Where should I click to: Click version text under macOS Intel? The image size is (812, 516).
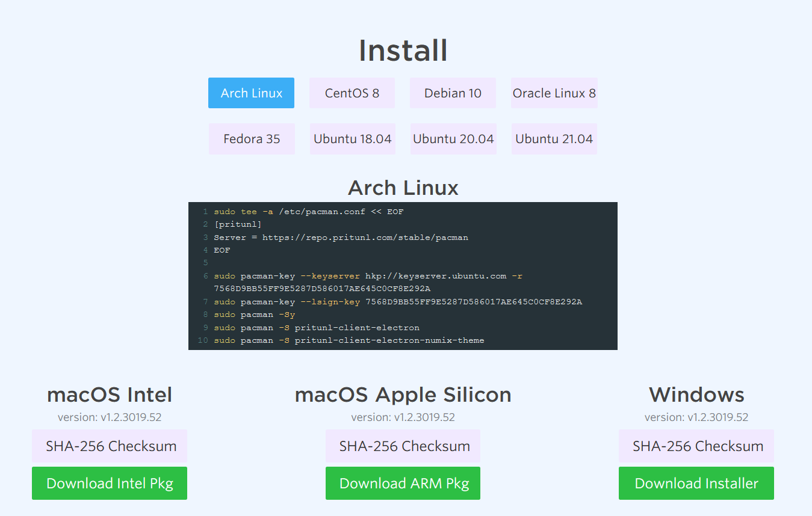110,417
